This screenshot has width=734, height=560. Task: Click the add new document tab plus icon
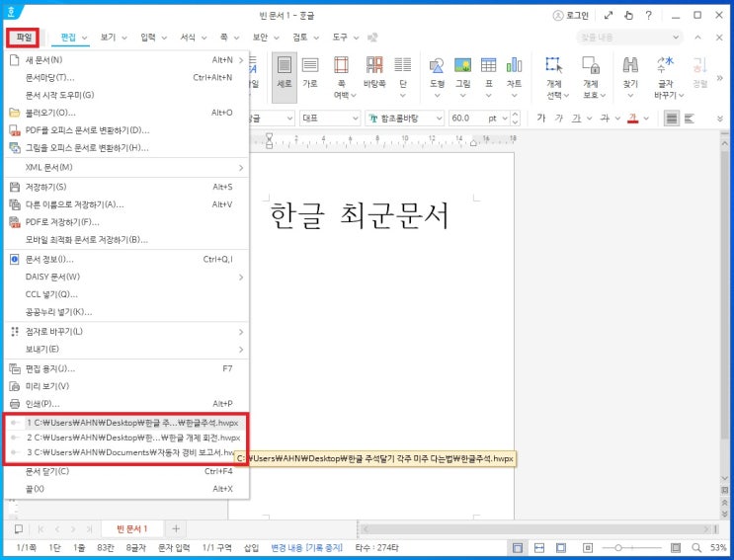176,528
